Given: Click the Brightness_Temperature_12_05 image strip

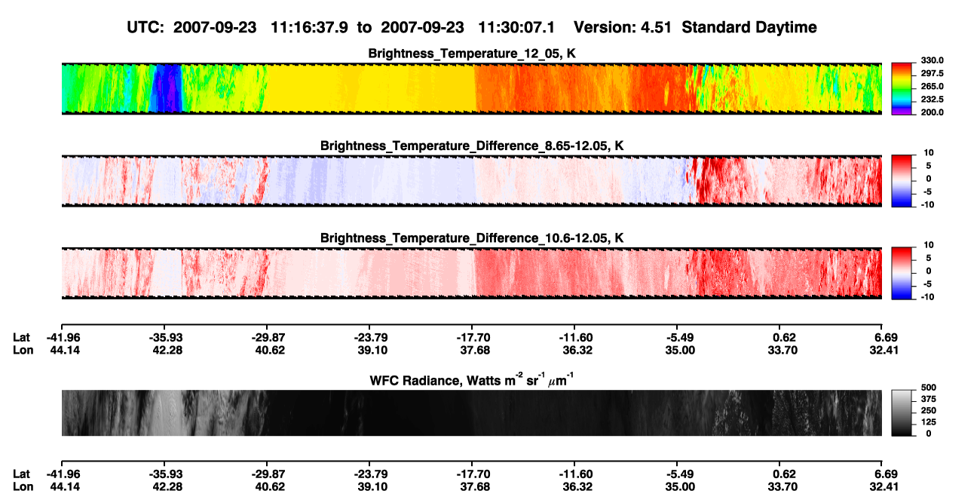Looking at the screenshot, I should (471, 89).
